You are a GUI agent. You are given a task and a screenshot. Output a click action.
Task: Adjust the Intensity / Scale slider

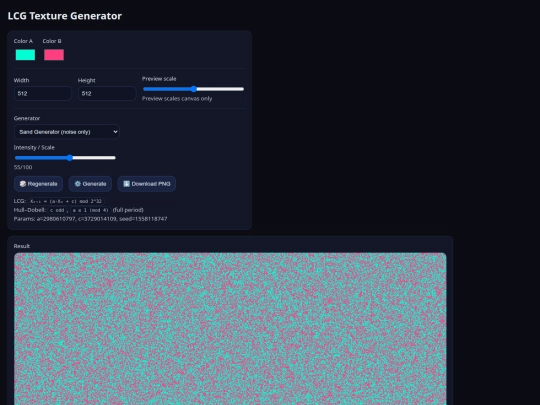click(x=65, y=158)
